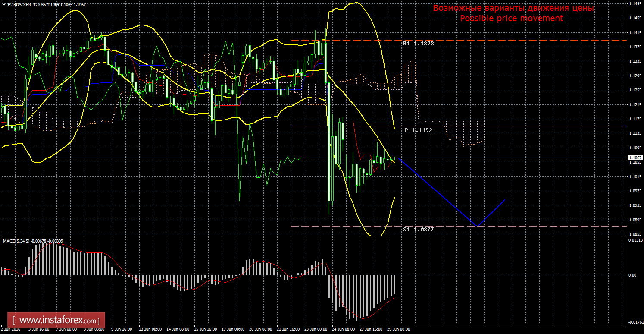Viewport: 644px width, 334px height.
Task: Click the MACD(5,34,5) indicator label
Action: click(16, 241)
